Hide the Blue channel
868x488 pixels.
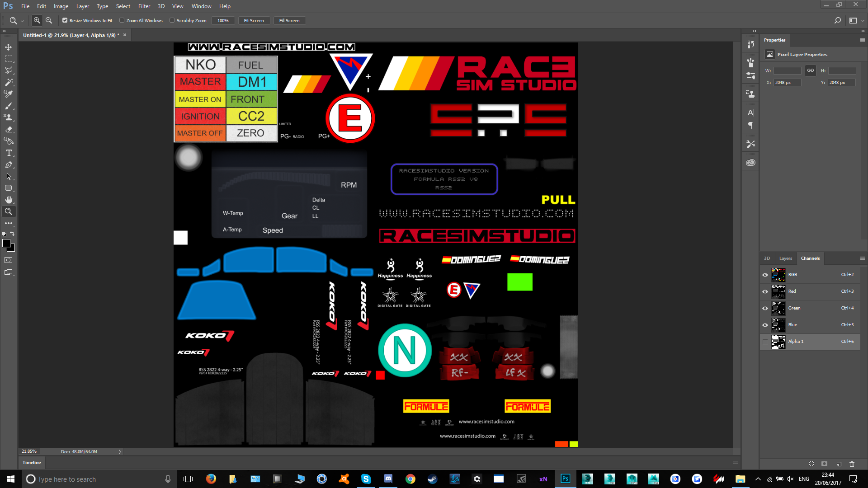(765, 325)
